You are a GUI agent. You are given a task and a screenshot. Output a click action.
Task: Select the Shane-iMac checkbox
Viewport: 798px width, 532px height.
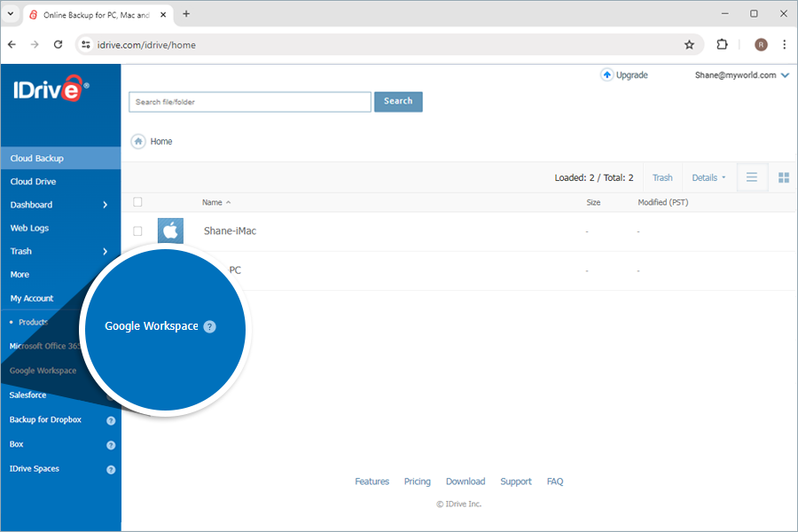point(137,230)
